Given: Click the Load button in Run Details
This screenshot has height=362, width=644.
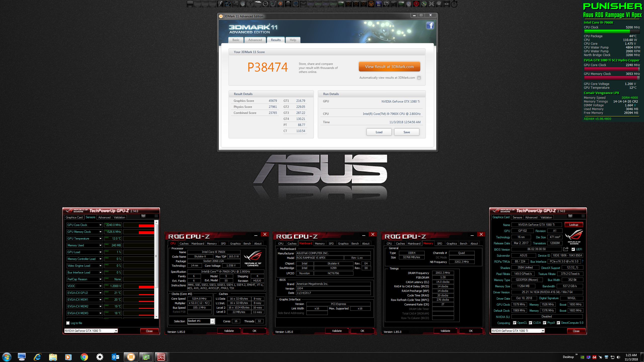Looking at the screenshot, I should [379, 132].
